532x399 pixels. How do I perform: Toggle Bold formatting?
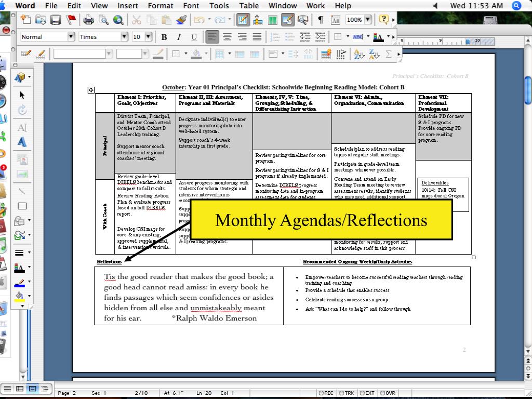point(164,37)
